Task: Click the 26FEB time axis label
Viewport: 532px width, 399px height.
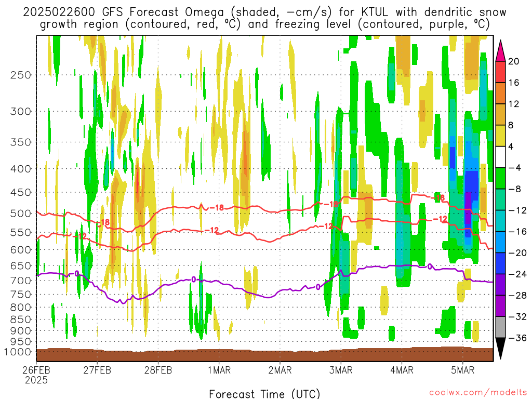Action: (x=36, y=370)
